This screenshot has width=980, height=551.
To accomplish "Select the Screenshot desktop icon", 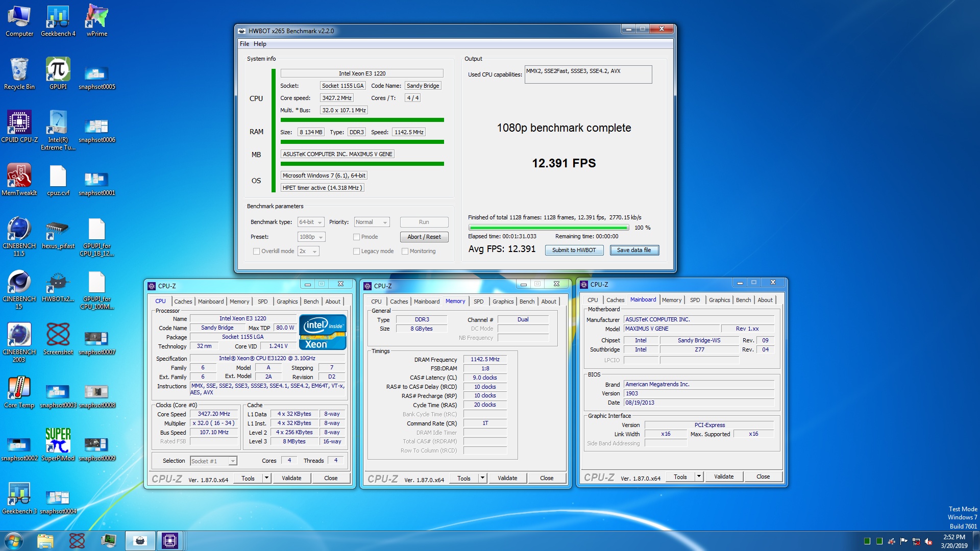I will tap(58, 339).
